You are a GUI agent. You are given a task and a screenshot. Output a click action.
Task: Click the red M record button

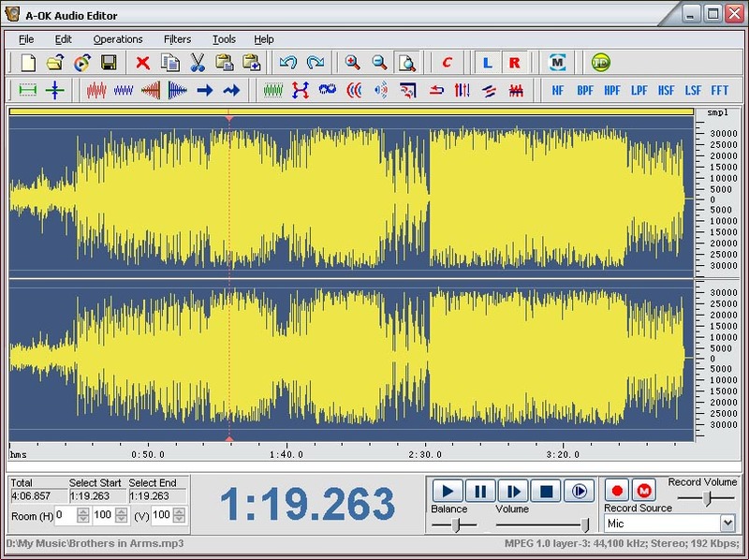tap(644, 491)
